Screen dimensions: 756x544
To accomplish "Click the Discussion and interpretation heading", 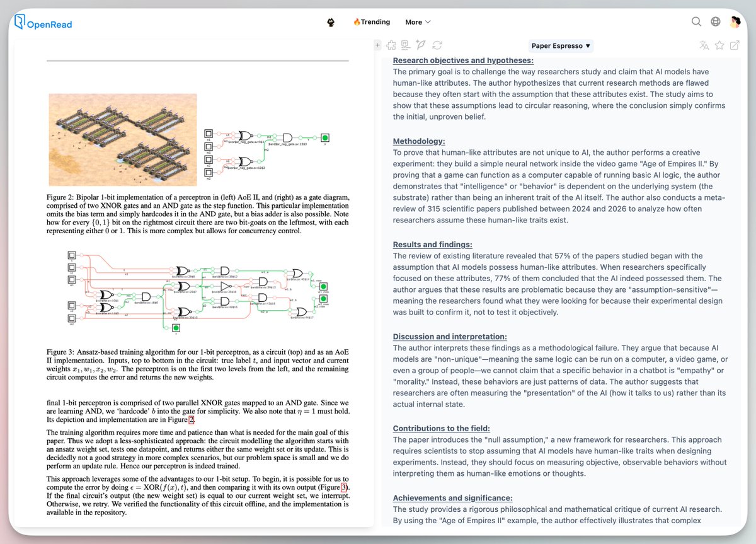I will point(450,337).
